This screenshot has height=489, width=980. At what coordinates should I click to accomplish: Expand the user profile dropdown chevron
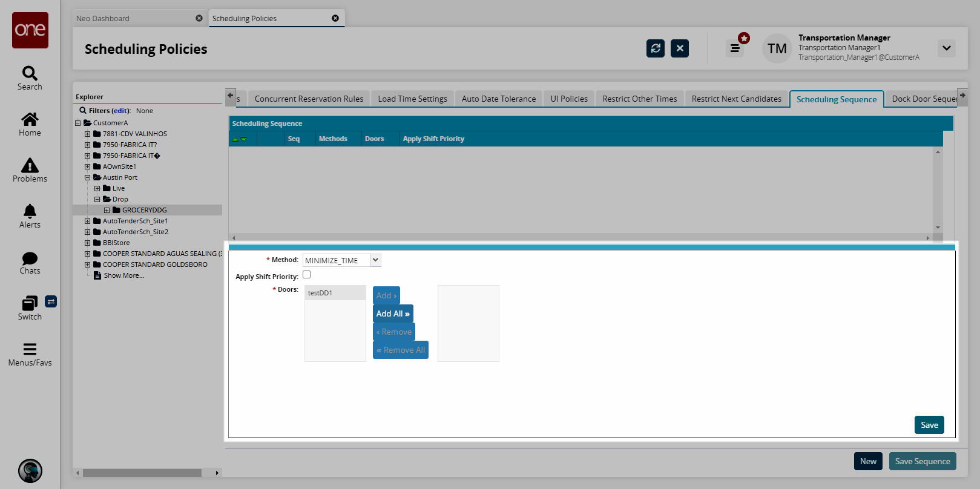[947, 48]
